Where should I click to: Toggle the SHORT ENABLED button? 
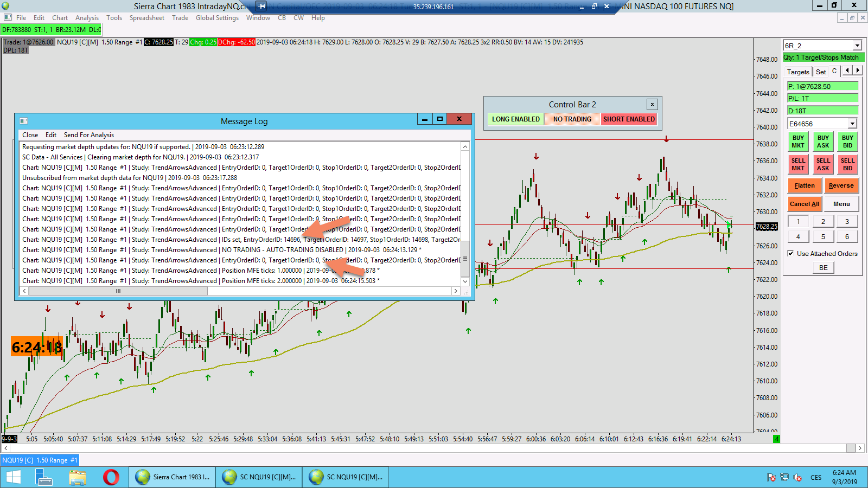(629, 119)
